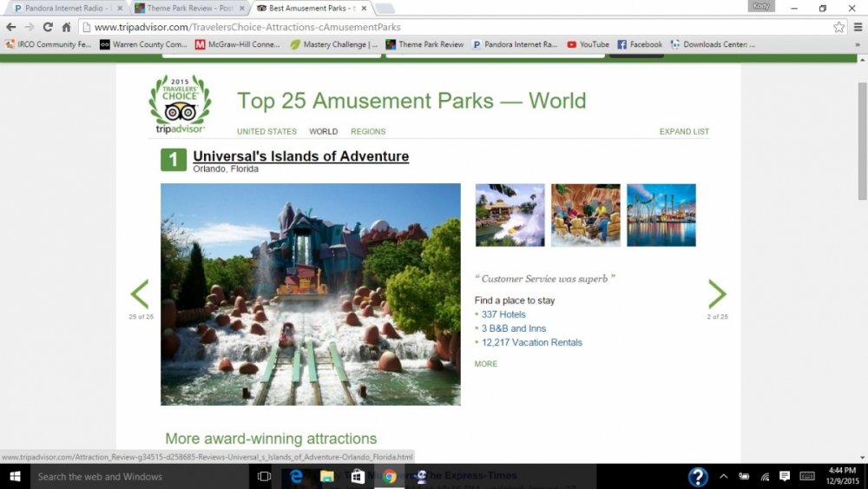Click the large Dudley Do-Right ride photo
Screen dimensions: 868x489
[x=311, y=294]
